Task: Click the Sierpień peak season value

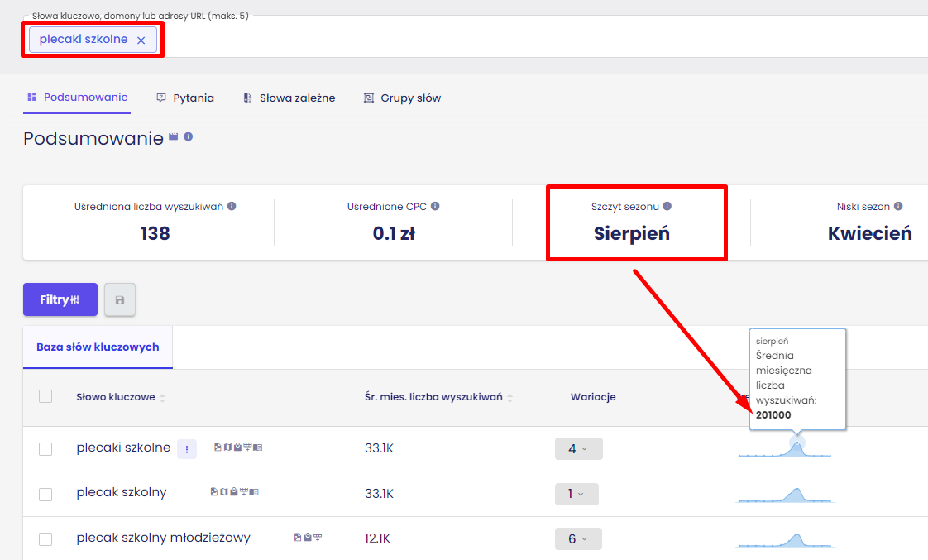Action: (632, 233)
